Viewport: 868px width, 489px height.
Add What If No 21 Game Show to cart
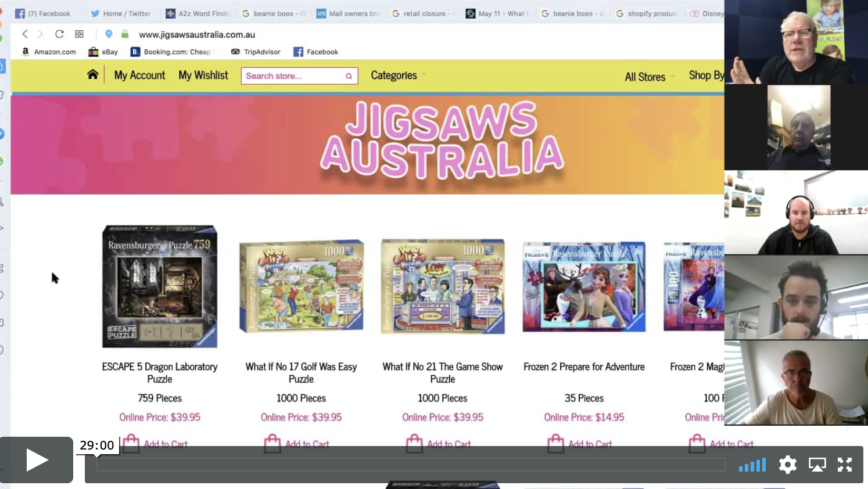pyautogui.click(x=438, y=444)
